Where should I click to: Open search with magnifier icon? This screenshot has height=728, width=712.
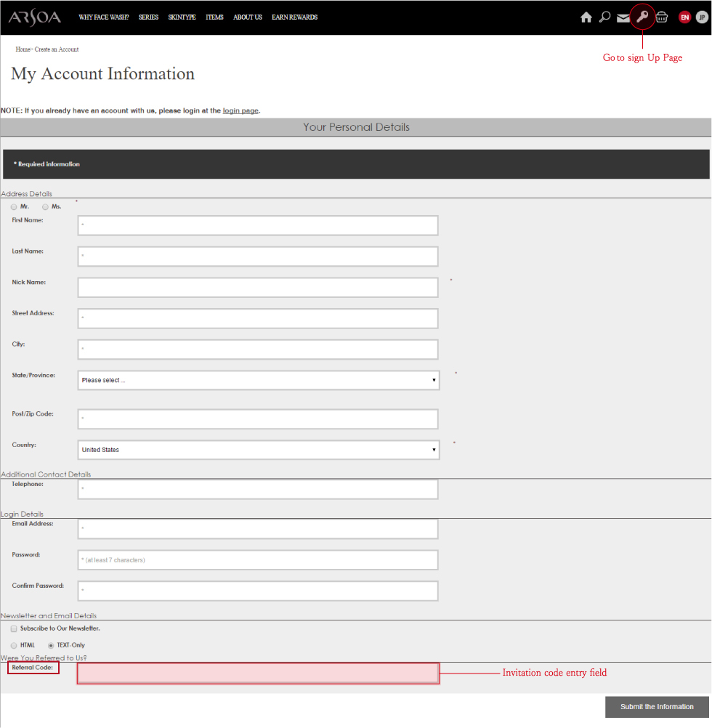pos(604,17)
